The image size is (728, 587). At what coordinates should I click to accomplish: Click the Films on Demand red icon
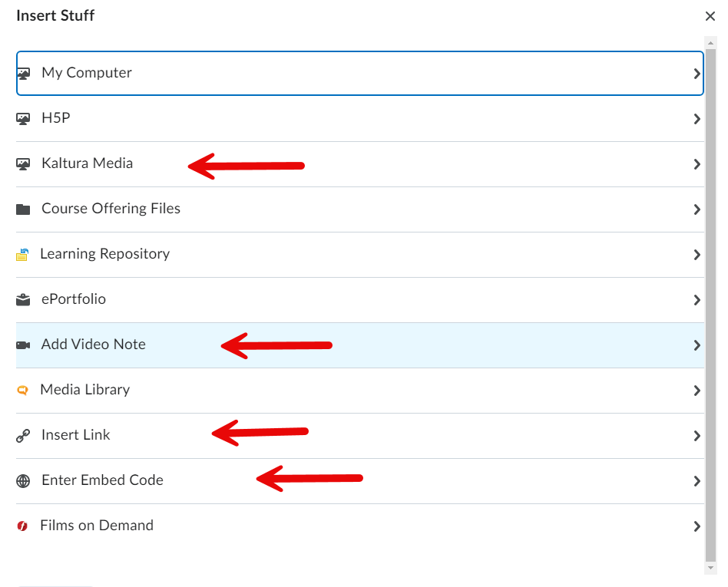click(22, 526)
